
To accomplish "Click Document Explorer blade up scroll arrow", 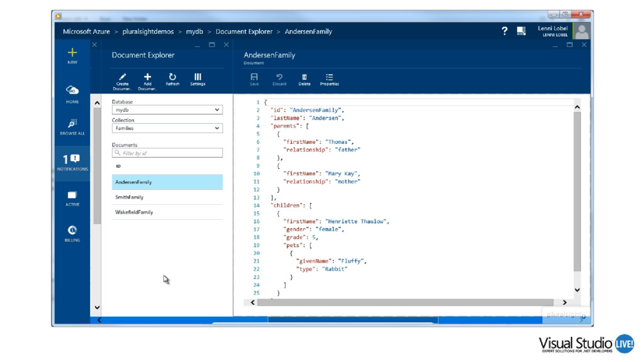I will pos(97,103).
